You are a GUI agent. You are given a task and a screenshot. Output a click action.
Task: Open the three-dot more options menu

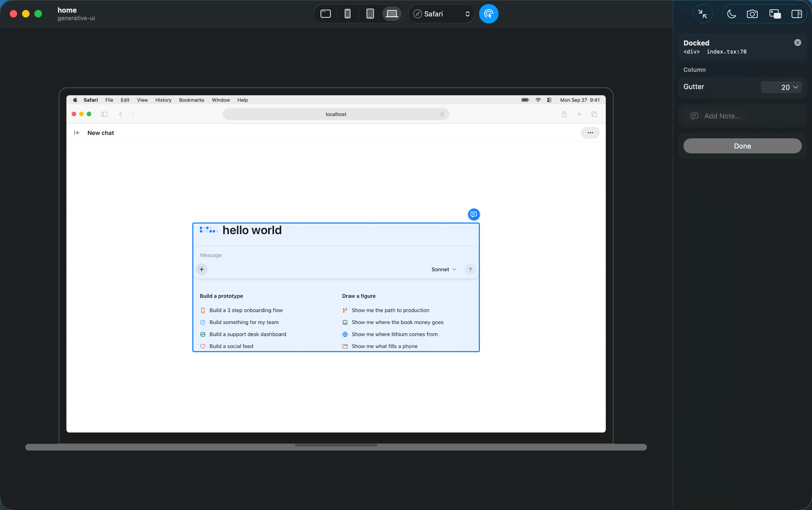point(590,133)
